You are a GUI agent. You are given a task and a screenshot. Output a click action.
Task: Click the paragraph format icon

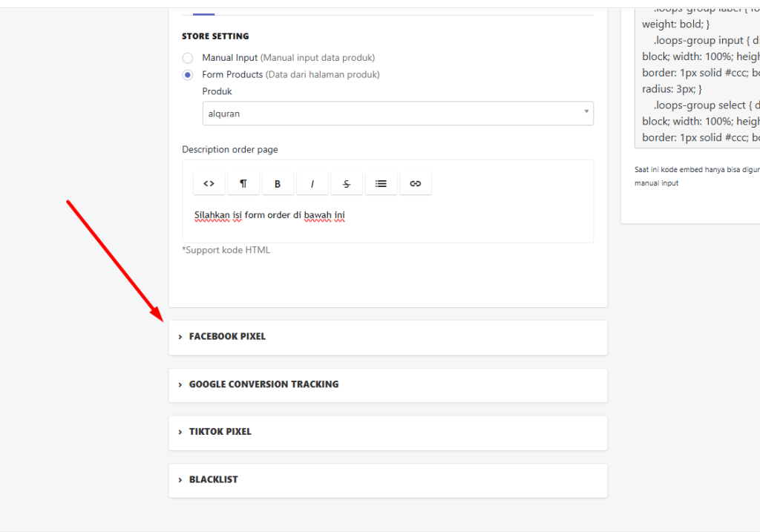tap(243, 184)
